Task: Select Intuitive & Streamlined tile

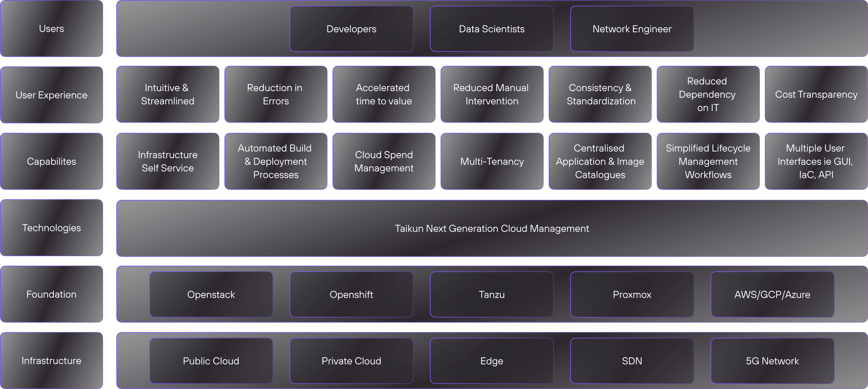Action: 168,94
